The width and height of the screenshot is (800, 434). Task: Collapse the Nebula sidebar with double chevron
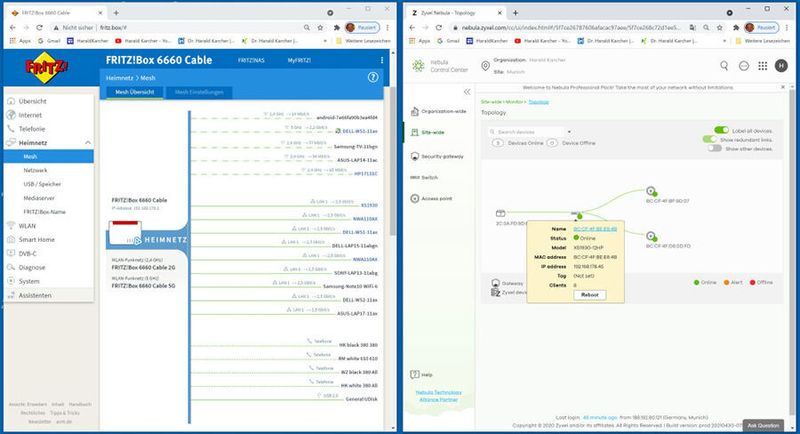click(x=467, y=92)
